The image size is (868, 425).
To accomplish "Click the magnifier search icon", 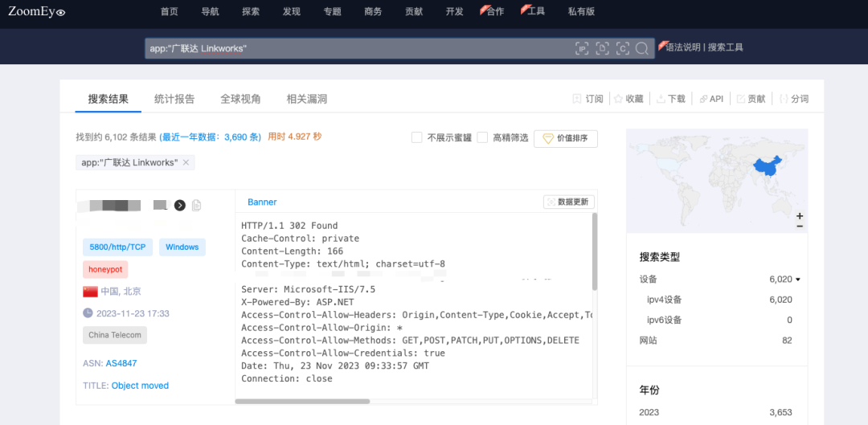I will [x=641, y=49].
